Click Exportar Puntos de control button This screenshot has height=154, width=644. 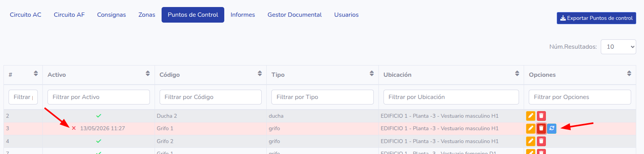[596, 18]
